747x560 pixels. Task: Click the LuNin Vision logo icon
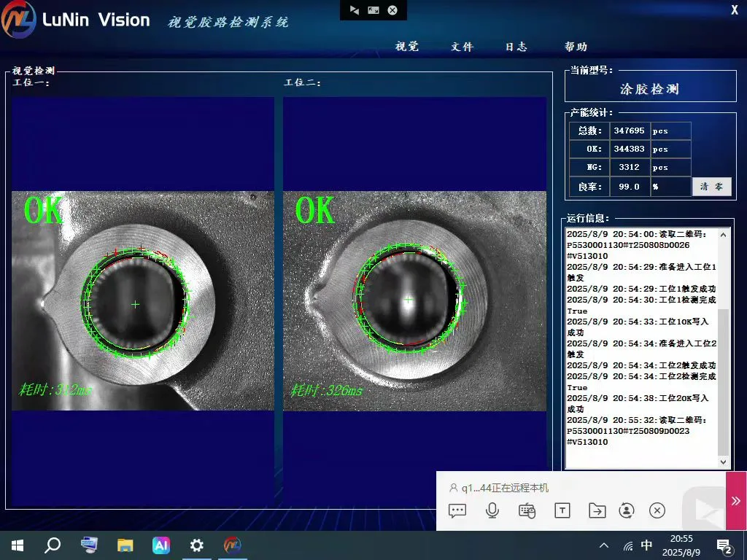click(x=18, y=19)
